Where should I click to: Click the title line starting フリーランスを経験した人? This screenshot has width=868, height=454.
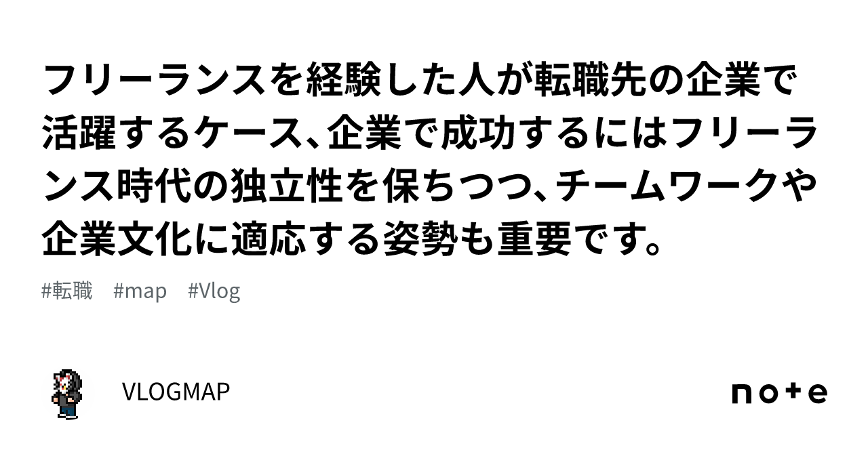click(x=422, y=84)
